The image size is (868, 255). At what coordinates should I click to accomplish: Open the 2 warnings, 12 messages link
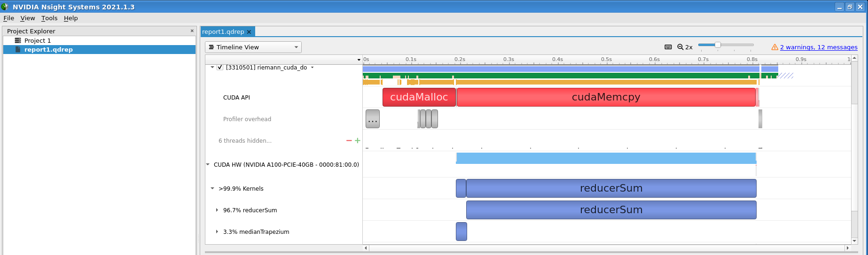point(819,47)
